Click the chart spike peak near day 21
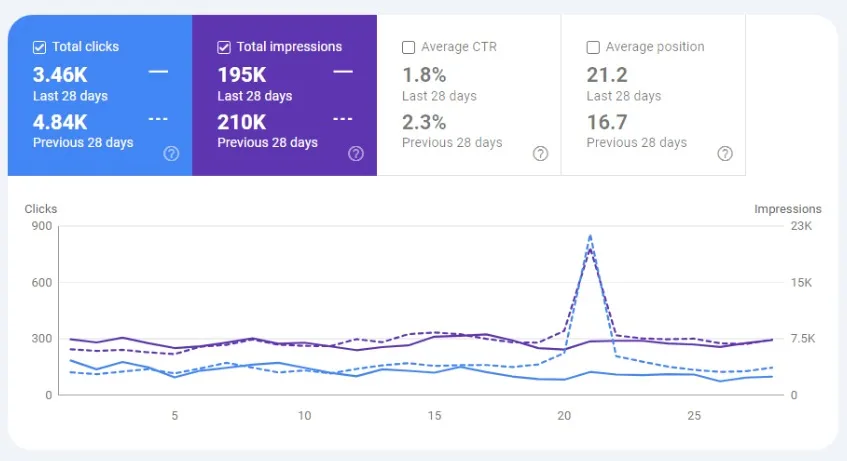 coord(590,237)
